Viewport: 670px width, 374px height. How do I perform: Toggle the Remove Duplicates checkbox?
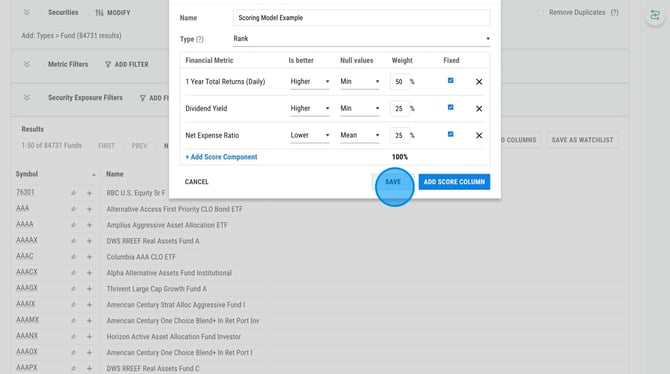[x=541, y=12]
